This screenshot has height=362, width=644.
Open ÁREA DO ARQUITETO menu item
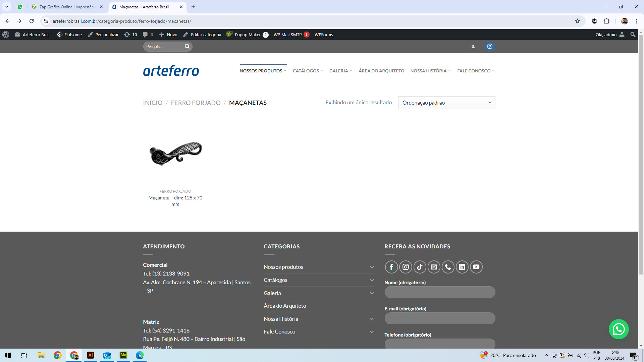tap(381, 71)
